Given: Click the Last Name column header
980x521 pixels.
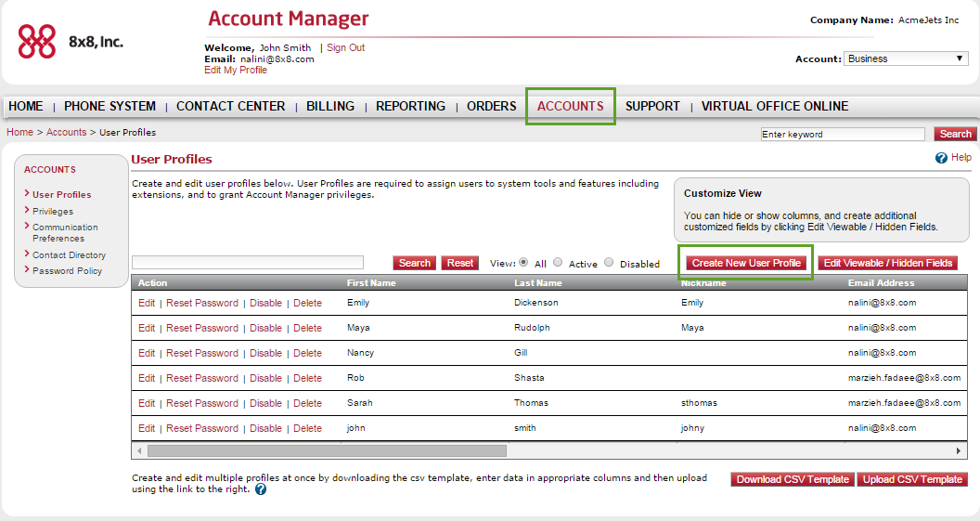Looking at the screenshot, I should 537,282.
